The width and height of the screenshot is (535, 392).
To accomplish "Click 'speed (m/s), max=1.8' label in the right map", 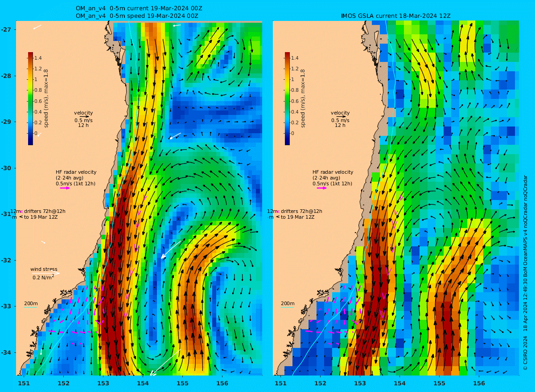I will (x=303, y=98).
